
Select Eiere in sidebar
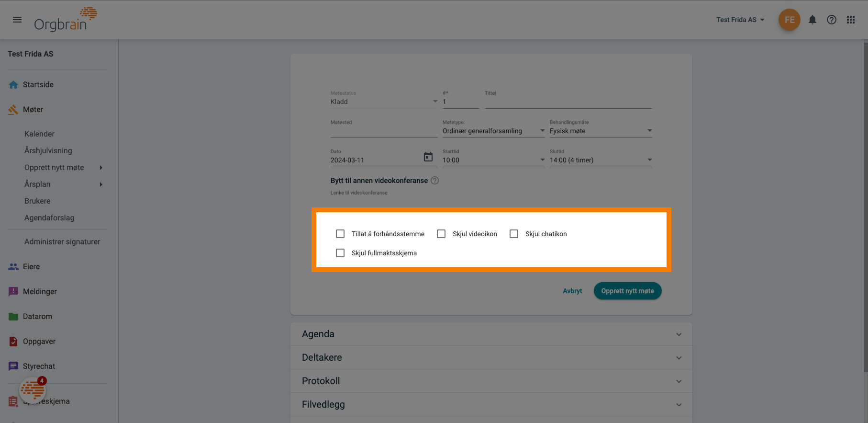coord(31,267)
